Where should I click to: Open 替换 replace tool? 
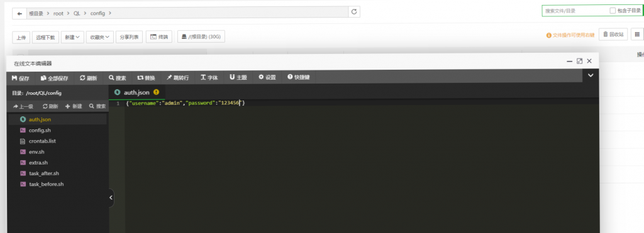(x=146, y=77)
